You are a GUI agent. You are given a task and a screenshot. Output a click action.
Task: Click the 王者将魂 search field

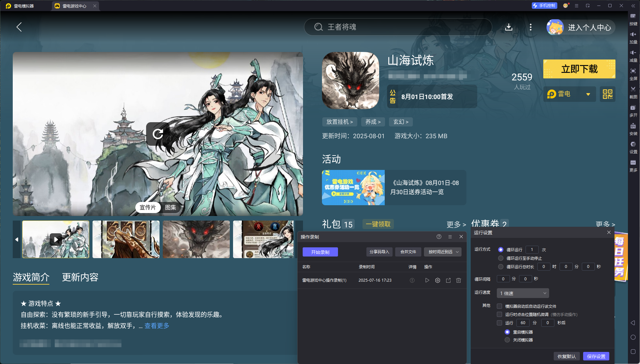(398, 27)
